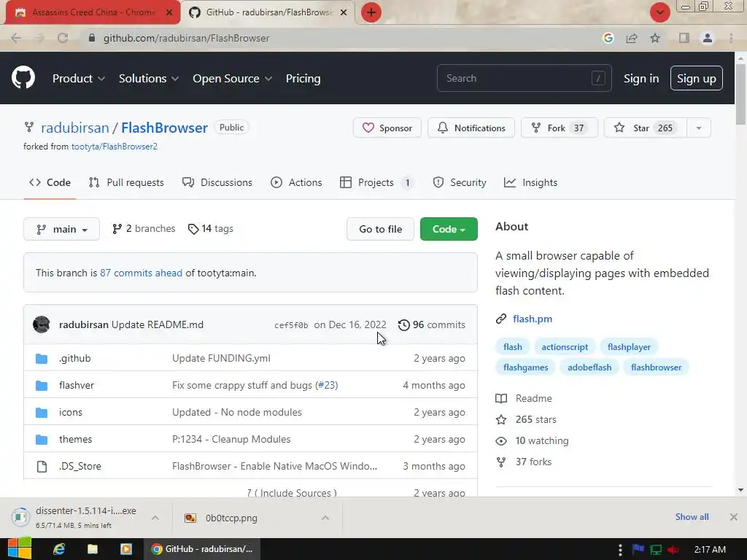View the 96 commits history
747x560 pixels.
point(432,324)
